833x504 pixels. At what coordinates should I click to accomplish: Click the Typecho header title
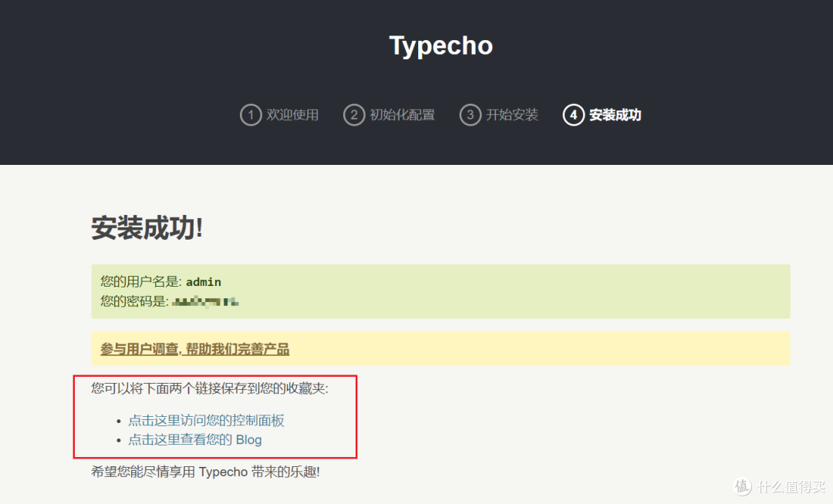point(440,45)
